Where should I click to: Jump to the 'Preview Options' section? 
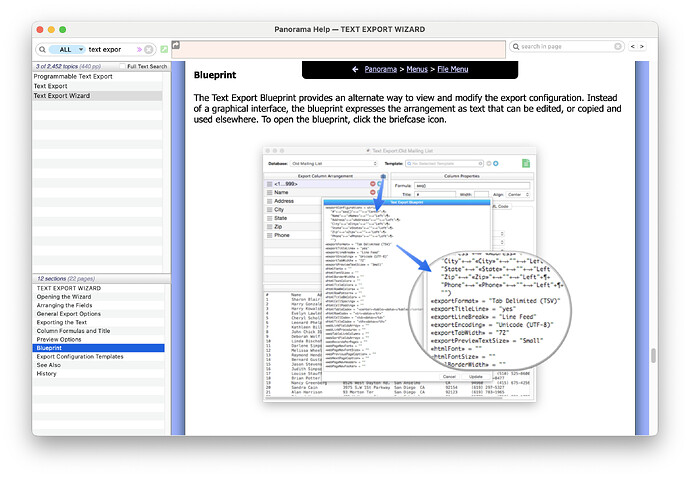[98, 340]
